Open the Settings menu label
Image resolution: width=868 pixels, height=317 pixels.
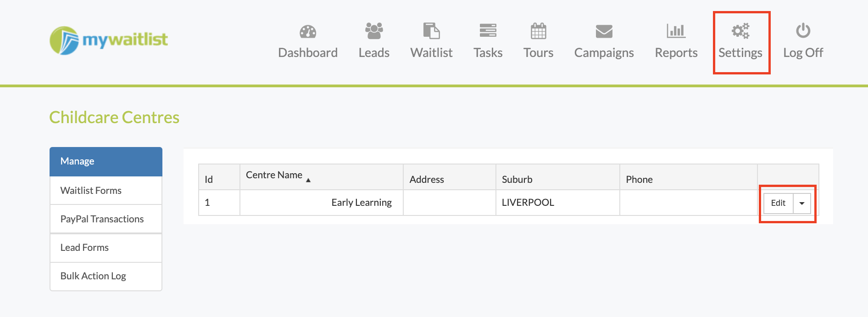pos(740,53)
